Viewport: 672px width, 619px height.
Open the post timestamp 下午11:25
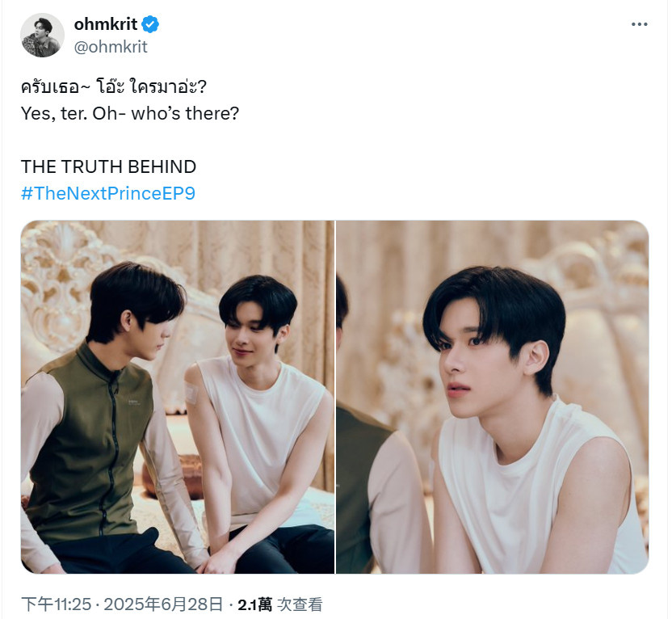click(57, 604)
